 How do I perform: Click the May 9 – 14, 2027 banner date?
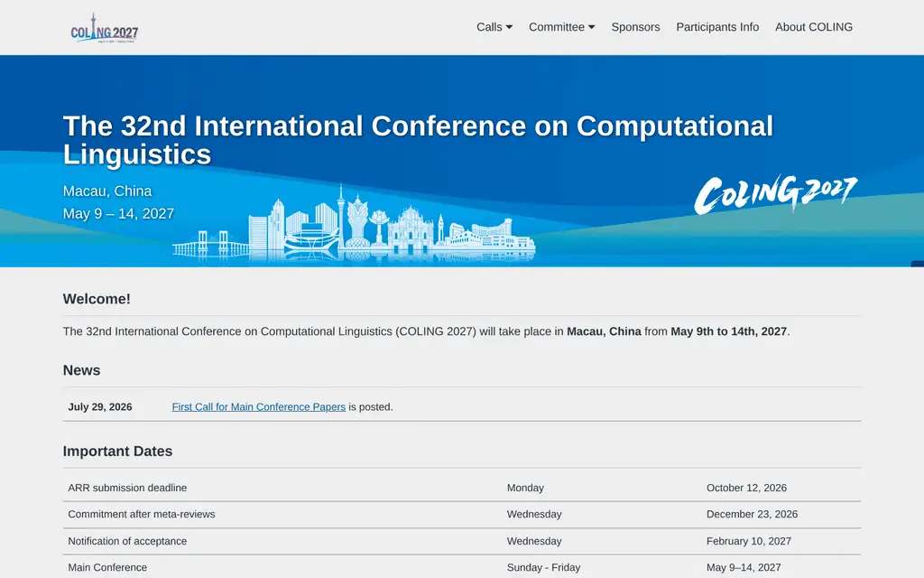[118, 213]
